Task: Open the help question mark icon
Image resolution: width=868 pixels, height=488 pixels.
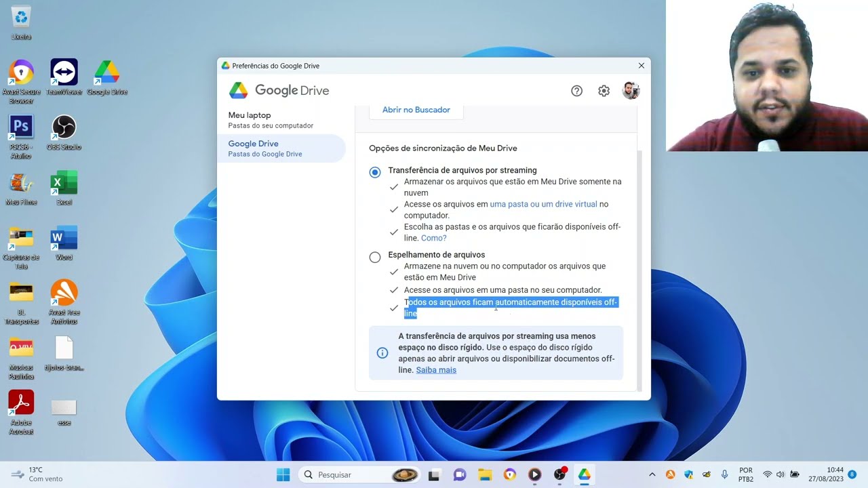Action: tap(576, 91)
